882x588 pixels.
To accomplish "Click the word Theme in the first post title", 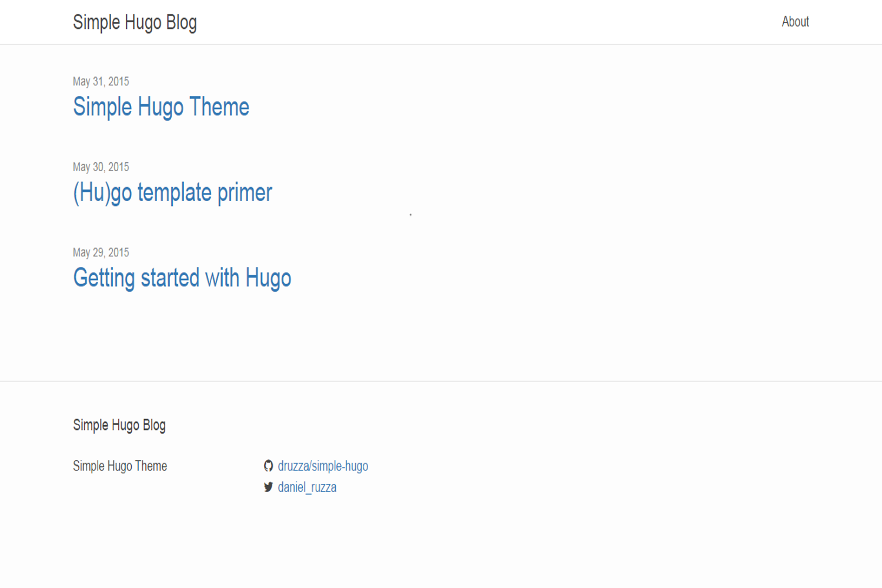I will [219, 107].
